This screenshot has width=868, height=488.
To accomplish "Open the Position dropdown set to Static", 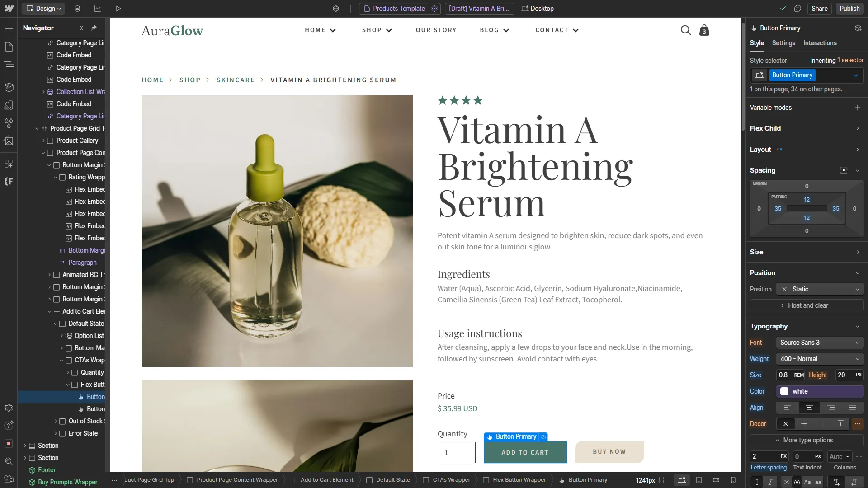I will (820, 289).
